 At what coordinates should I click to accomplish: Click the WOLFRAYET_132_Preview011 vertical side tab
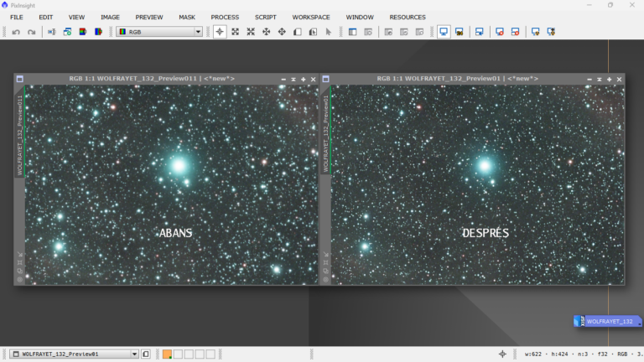tap(19, 135)
